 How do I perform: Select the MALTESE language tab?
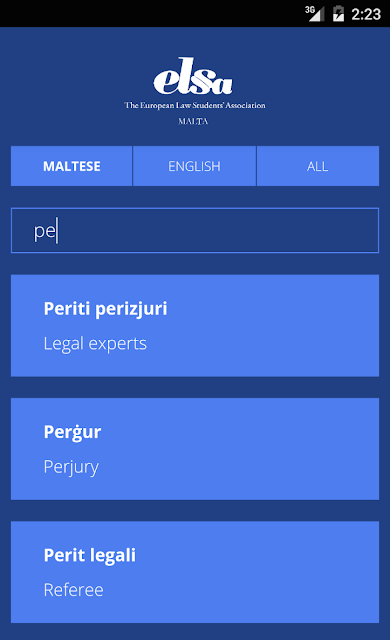pos(71,166)
